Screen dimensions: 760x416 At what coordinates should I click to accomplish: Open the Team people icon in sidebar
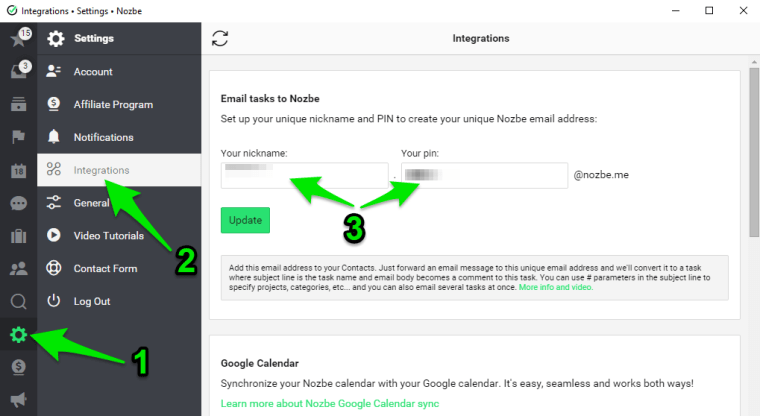pos(18,268)
